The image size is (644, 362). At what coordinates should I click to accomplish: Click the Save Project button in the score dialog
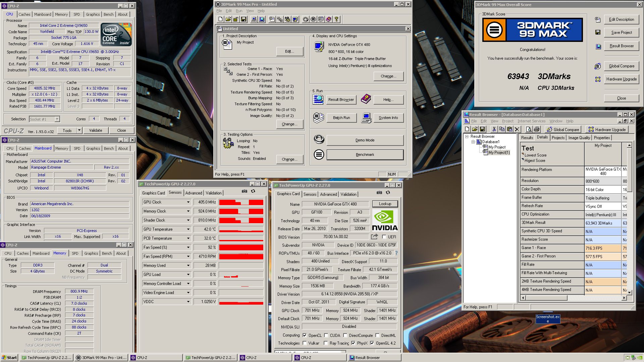(621, 33)
